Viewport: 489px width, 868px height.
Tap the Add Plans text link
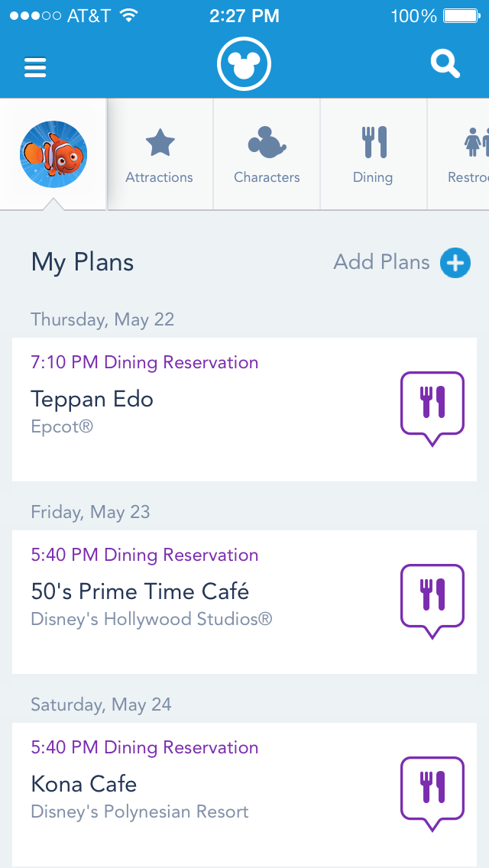click(381, 262)
